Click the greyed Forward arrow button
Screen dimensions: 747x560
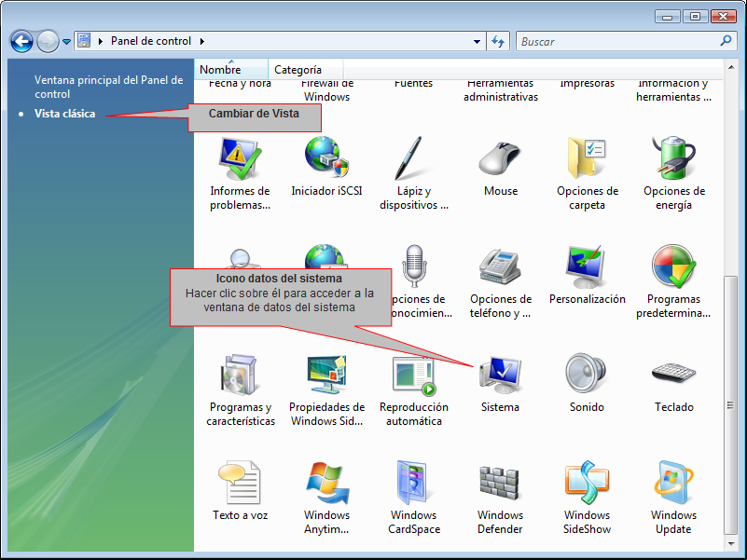(x=48, y=41)
